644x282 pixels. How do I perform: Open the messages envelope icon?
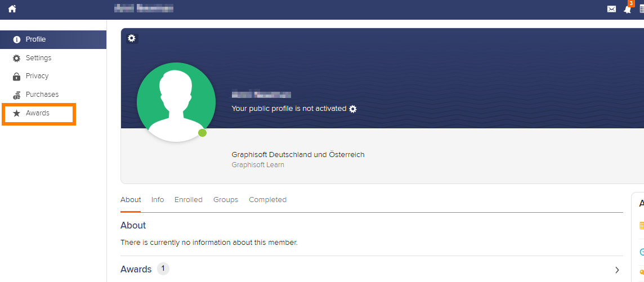pyautogui.click(x=611, y=9)
